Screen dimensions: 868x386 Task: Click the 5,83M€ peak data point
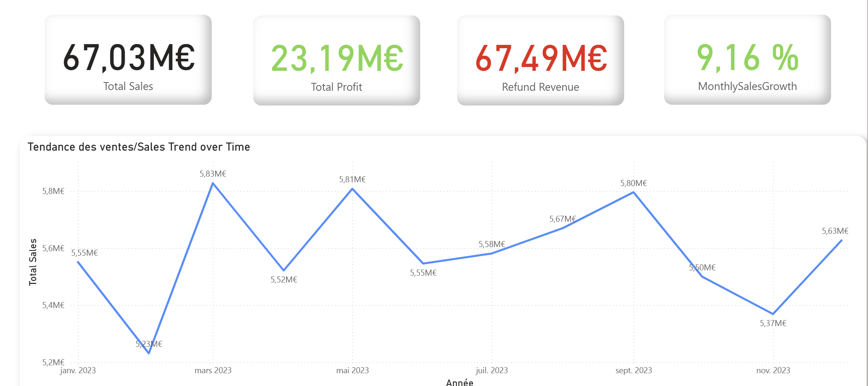coord(213,183)
